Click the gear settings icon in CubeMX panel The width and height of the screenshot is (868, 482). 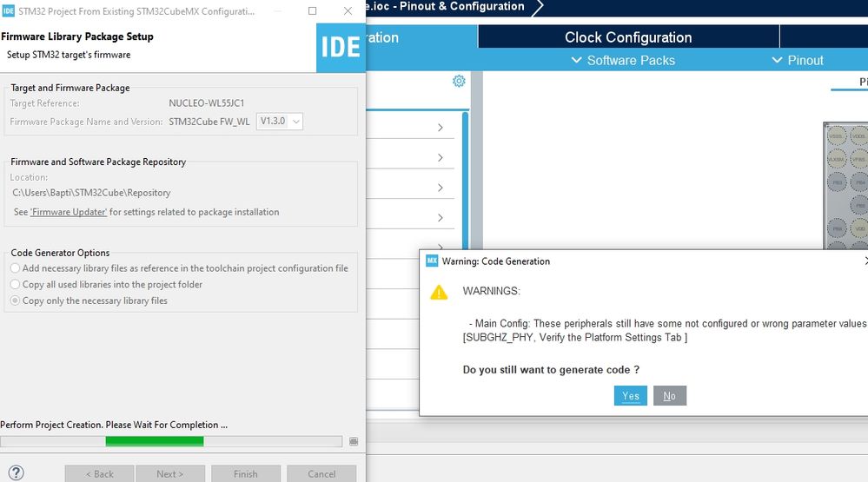pyautogui.click(x=459, y=82)
